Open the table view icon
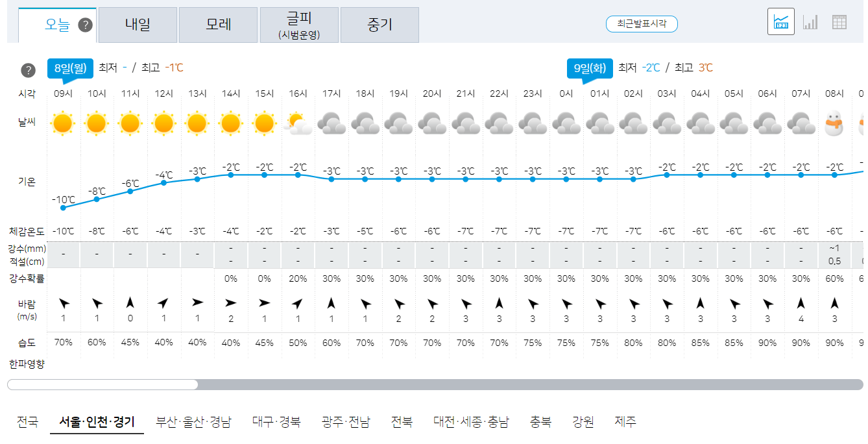 coord(839,21)
